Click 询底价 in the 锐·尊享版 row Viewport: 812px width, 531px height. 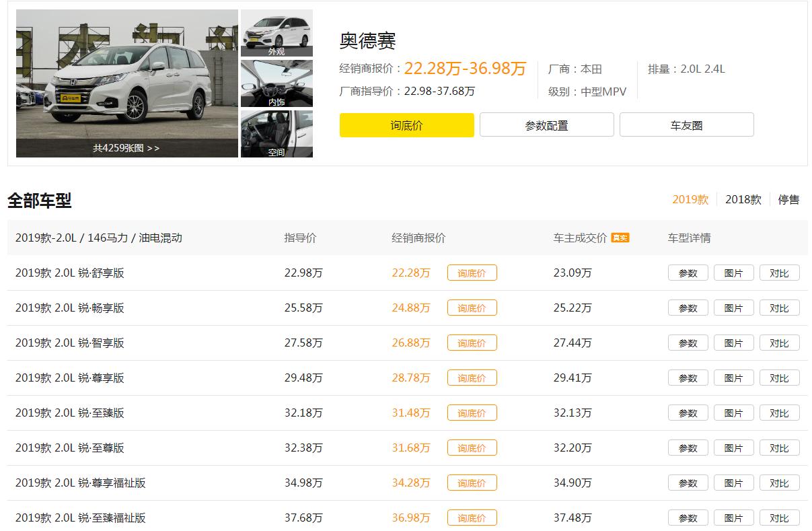click(472, 378)
